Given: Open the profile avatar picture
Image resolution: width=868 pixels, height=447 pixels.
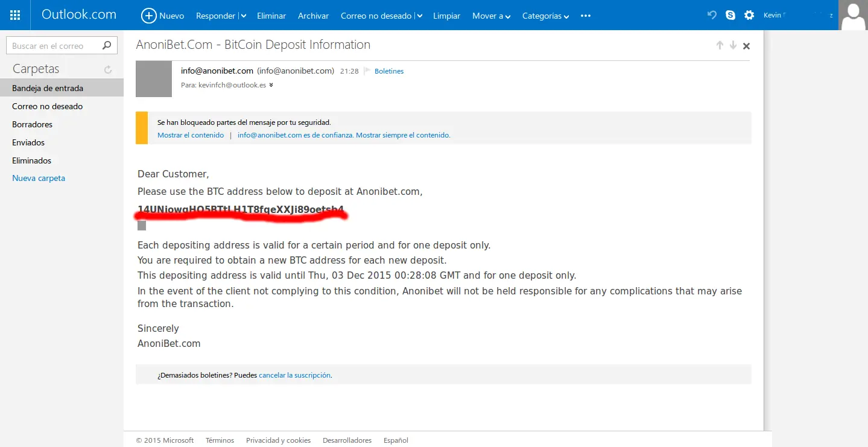Looking at the screenshot, I should pyautogui.click(x=853, y=15).
